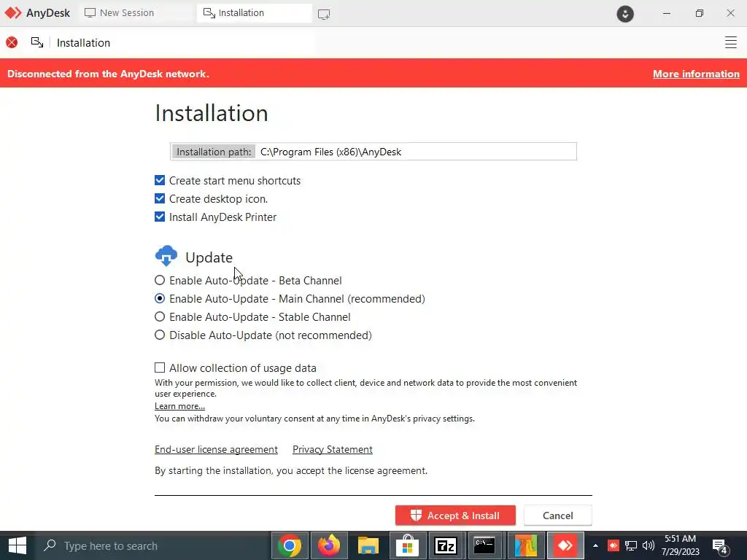This screenshot has height=560, width=747.
Task: Click the AnyDesk system tray icon
Action: click(x=614, y=545)
